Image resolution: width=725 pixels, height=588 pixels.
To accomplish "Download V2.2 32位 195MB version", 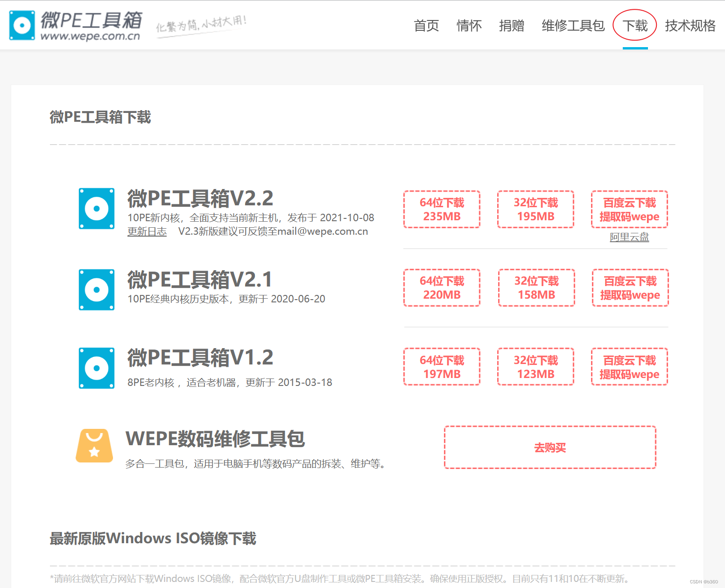I will [535, 209].
